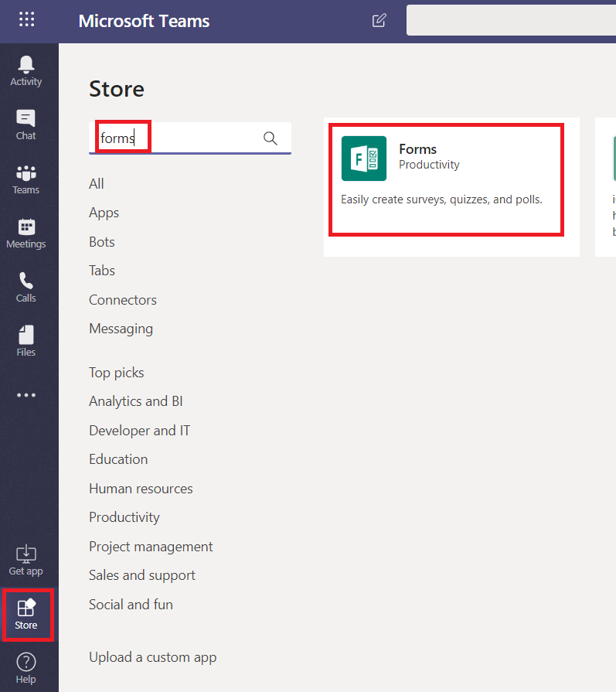Click into the Store search field
The width and height of the screenshot is (616, 692).
tap(189, 138)
